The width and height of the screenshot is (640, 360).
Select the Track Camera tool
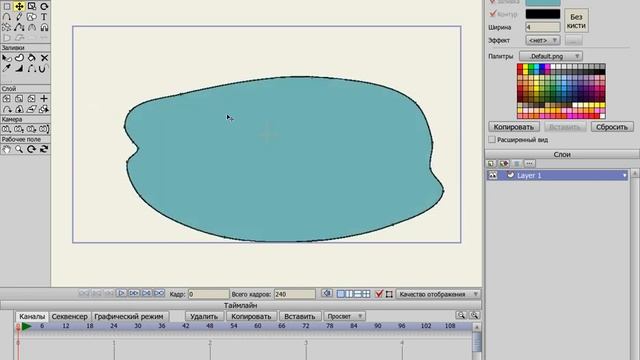7,129
